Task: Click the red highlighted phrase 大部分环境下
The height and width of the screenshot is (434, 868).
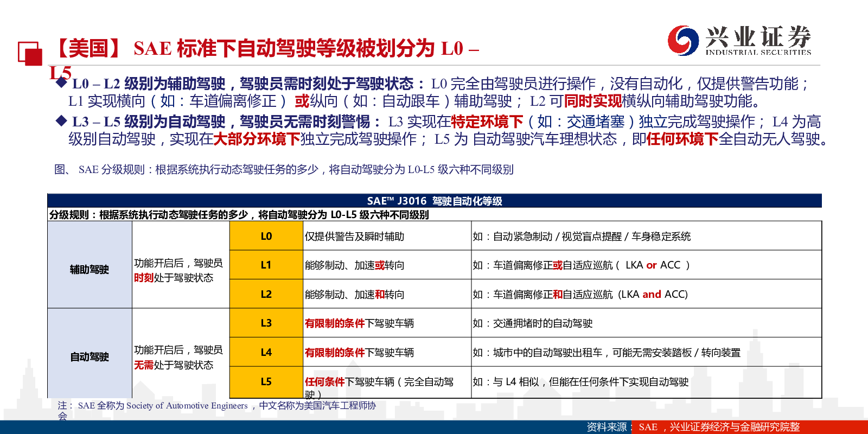Action: (257, 139)
